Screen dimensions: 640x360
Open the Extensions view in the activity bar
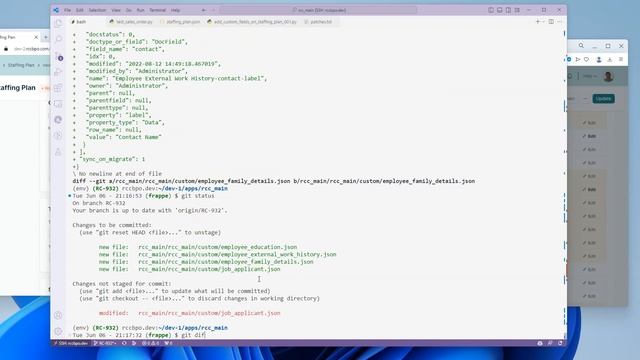point(58,88)
